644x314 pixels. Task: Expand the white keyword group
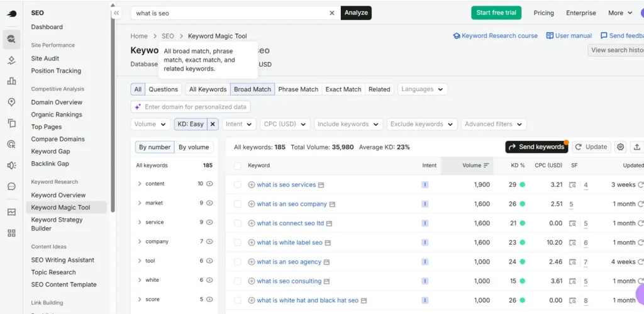[x=140, y=280]
